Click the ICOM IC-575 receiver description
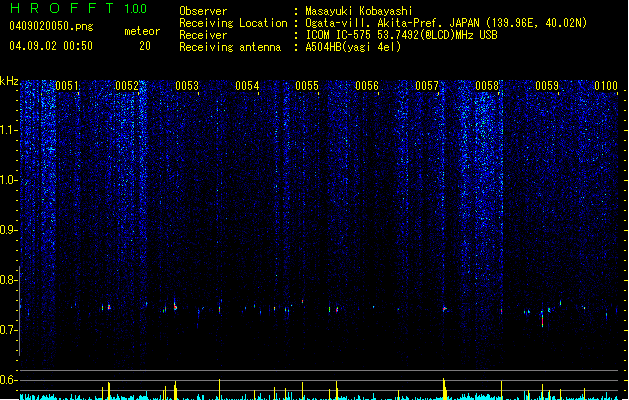This screenshot has height=400, width=629. 401,35
